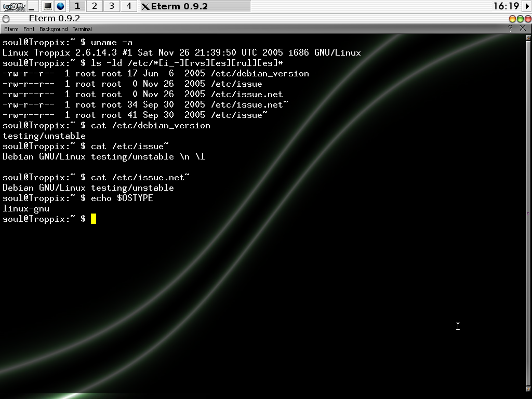Click the 16:19 taskbar clock
532x399 pixels.
(x=506, y=6)
